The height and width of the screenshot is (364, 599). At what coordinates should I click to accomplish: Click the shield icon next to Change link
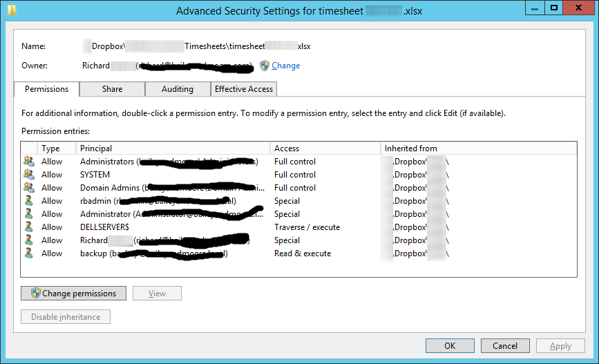(x=265, y=66)
